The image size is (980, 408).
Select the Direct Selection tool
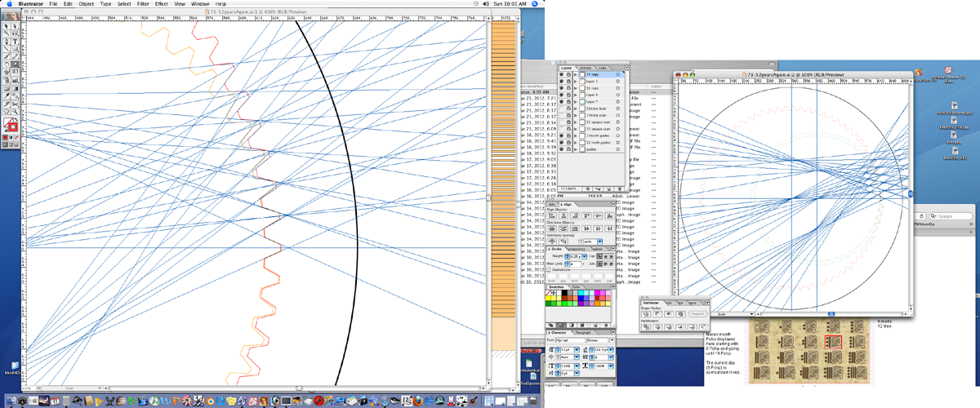[15, 26]
